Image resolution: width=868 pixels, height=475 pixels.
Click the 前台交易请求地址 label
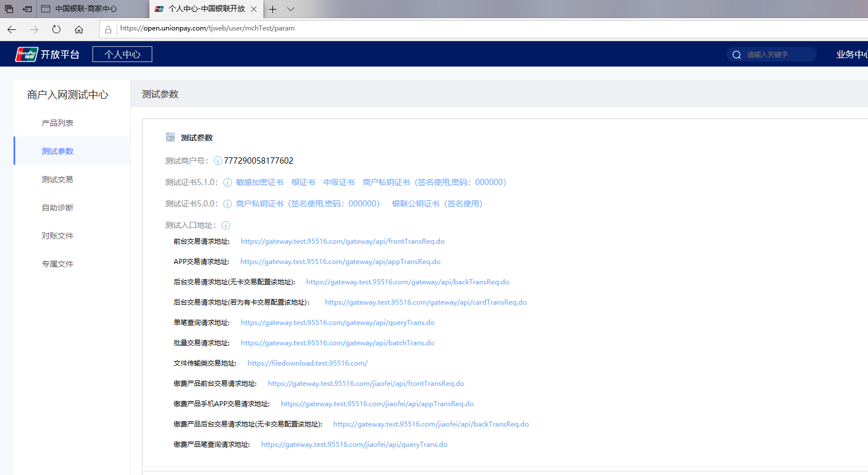point(201,241)
